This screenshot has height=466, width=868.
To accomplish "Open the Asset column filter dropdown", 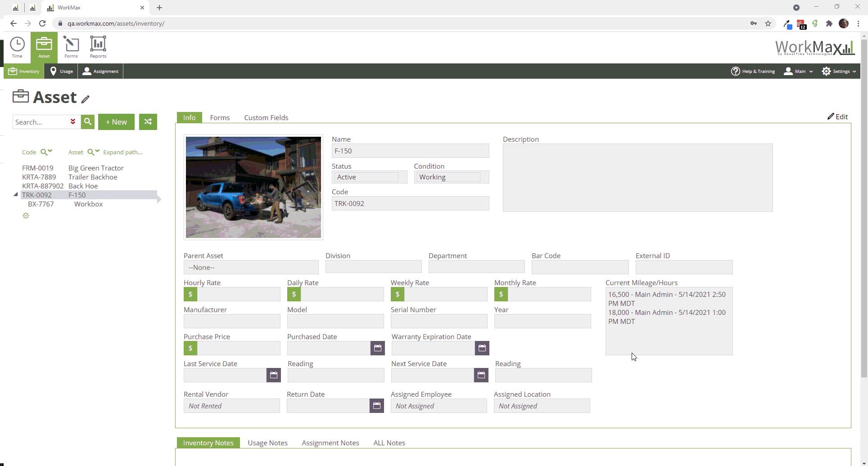I will click(x=93, y=152).
